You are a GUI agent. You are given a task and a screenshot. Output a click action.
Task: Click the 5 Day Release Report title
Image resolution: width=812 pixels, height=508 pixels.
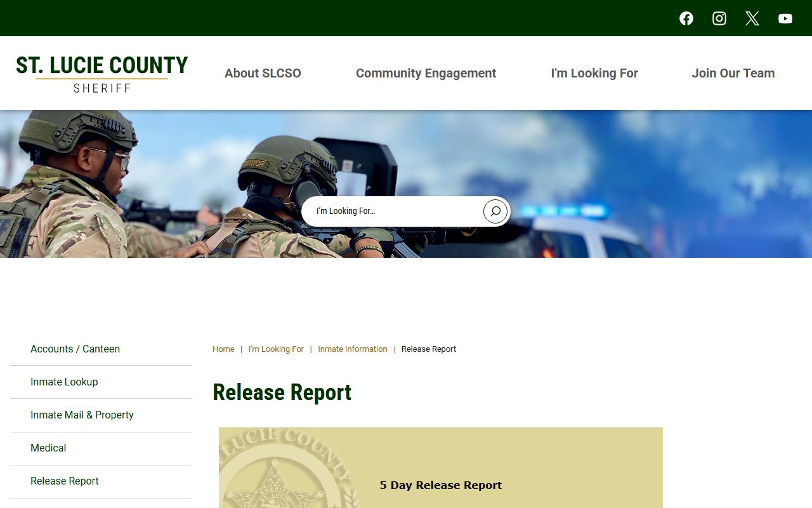tap(441, 485)
